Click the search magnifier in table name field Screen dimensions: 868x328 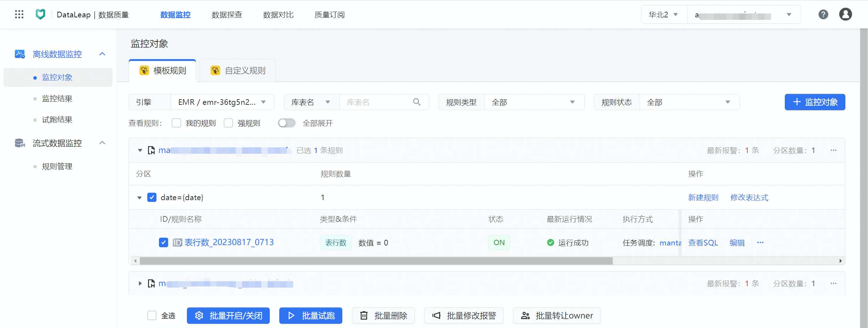pyautogui.click(x=417, y=102)
